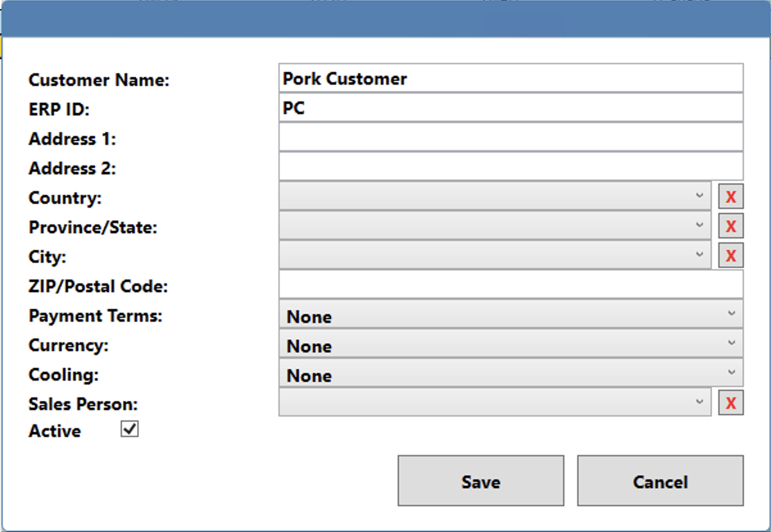771x532 pixels.
Task: Open the Cooling dropdown
Action: pos(511,374)
